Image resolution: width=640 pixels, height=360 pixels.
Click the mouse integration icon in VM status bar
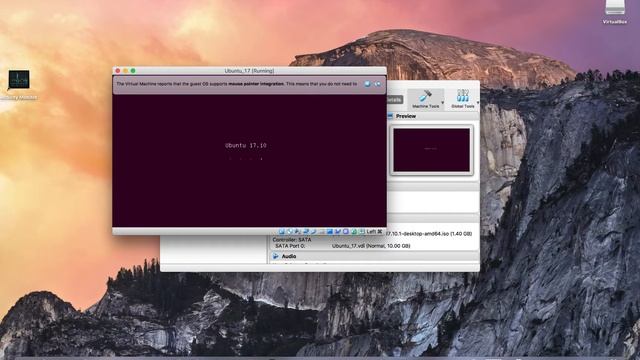[x=353, y=232]
